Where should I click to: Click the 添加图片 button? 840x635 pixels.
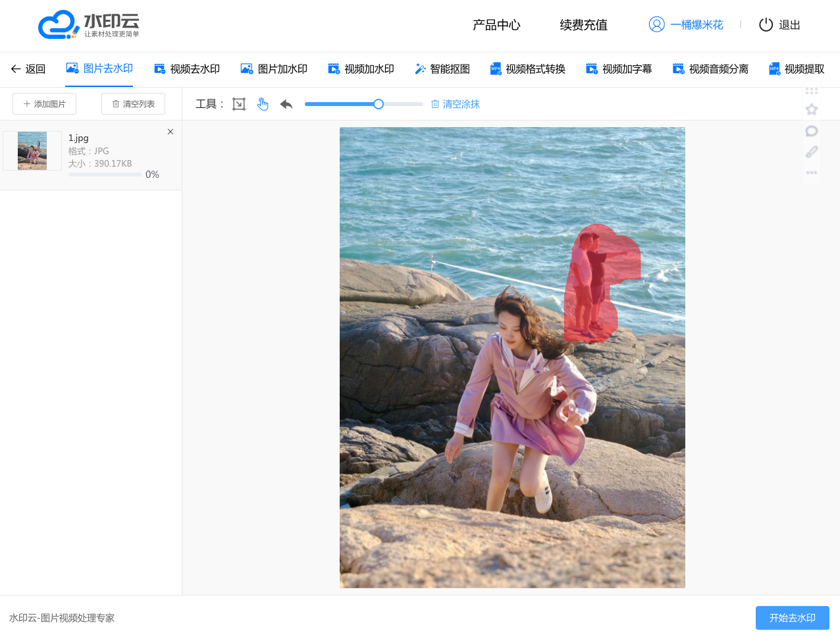pyautogui.click(x=45, y=104)
